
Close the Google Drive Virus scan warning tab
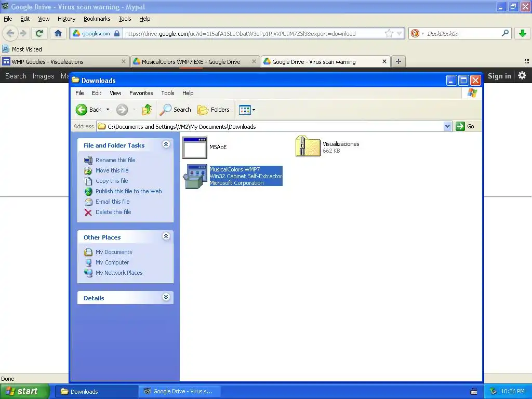point(384,61)
